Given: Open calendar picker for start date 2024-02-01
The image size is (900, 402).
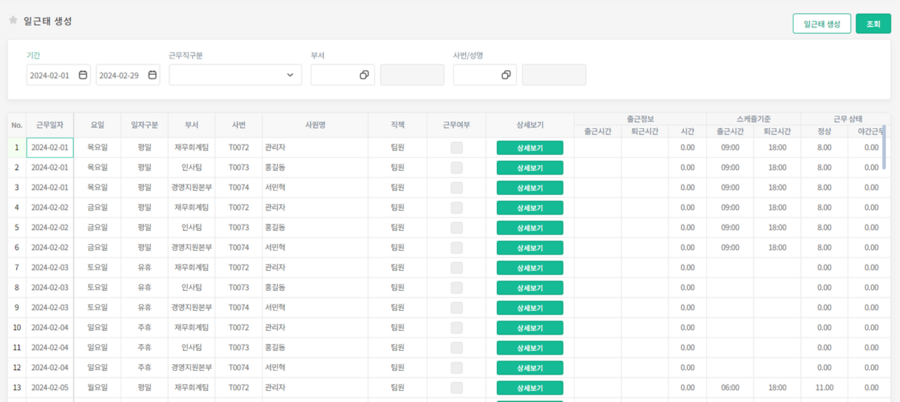Looking at the screenshot, I should point(82,75).
